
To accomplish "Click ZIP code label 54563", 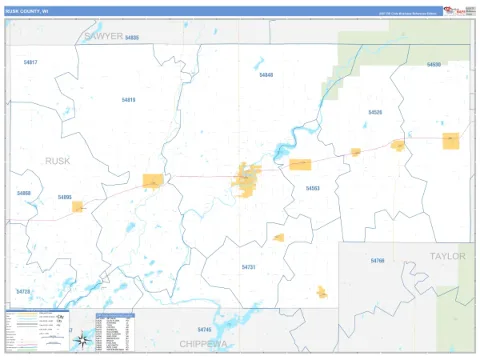I will coord(313,188).
